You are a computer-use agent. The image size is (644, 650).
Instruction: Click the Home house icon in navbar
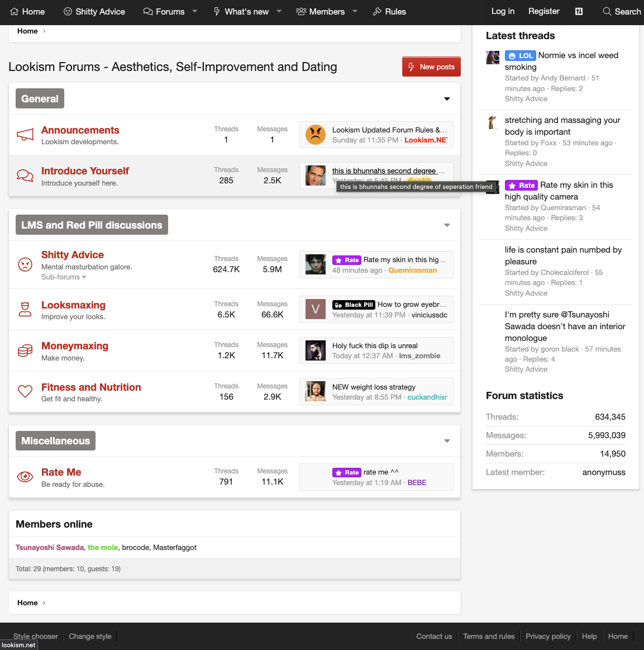(x=14, y=12)
